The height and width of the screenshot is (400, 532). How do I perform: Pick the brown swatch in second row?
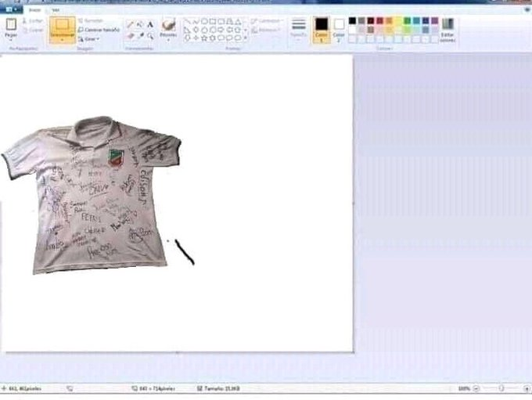(371, 30)
